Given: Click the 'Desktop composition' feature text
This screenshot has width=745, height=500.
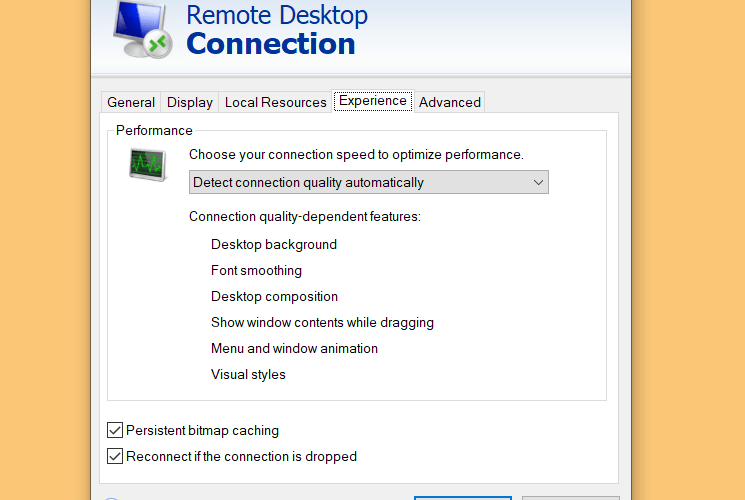Looking at the screenshot, I should [274, 297].
